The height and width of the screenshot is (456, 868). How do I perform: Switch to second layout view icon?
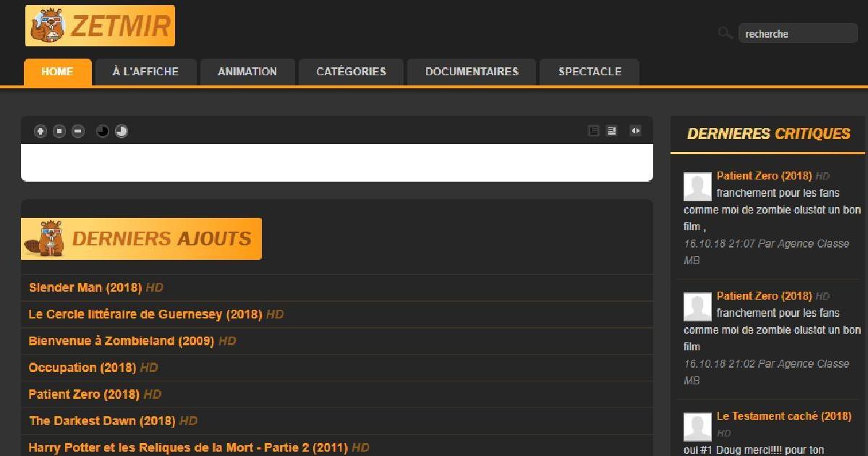(x=612, y=131)
